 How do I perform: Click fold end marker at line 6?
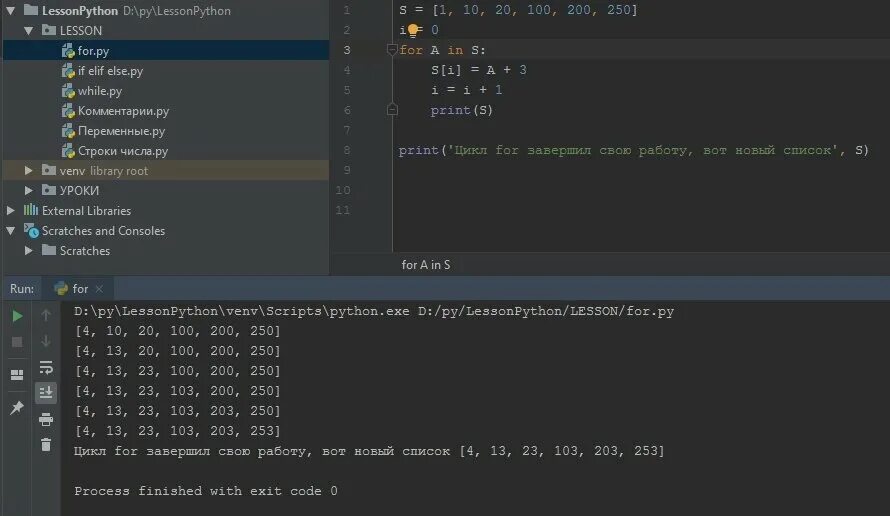click(x=392, y=110)
